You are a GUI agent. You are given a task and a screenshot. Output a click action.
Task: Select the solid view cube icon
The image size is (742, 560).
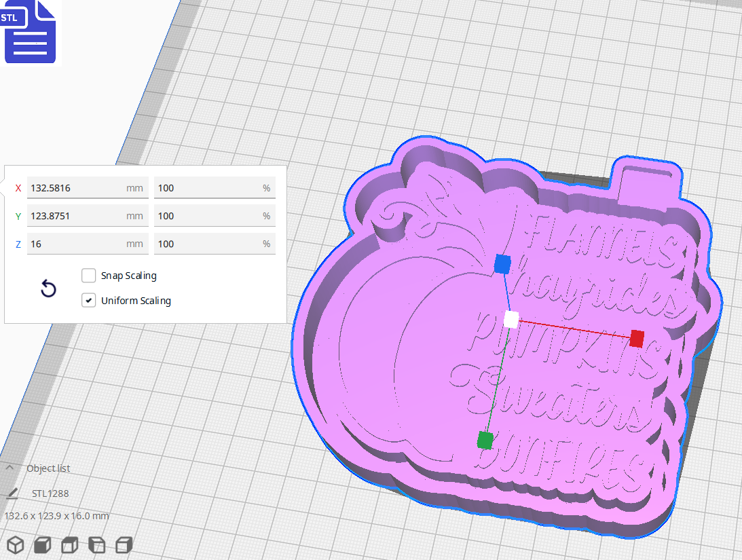tap(42, 544)
